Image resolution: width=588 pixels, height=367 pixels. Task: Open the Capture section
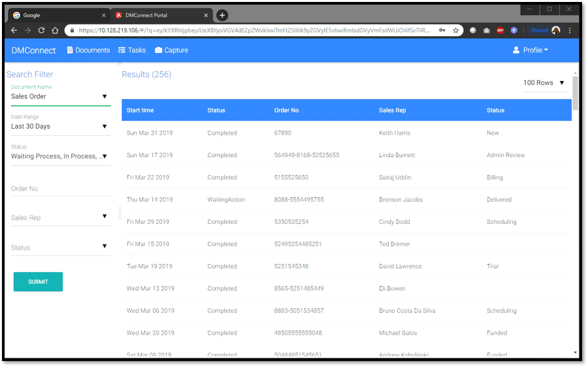pyautogui.click(x=172, y=50)
